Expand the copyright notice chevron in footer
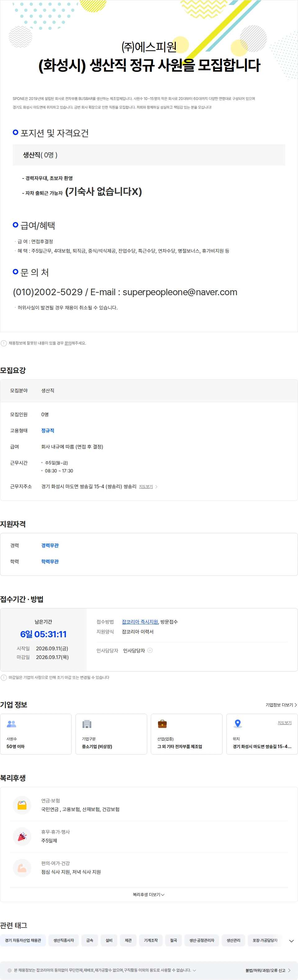The image size is (298, 980). (195, 970)
